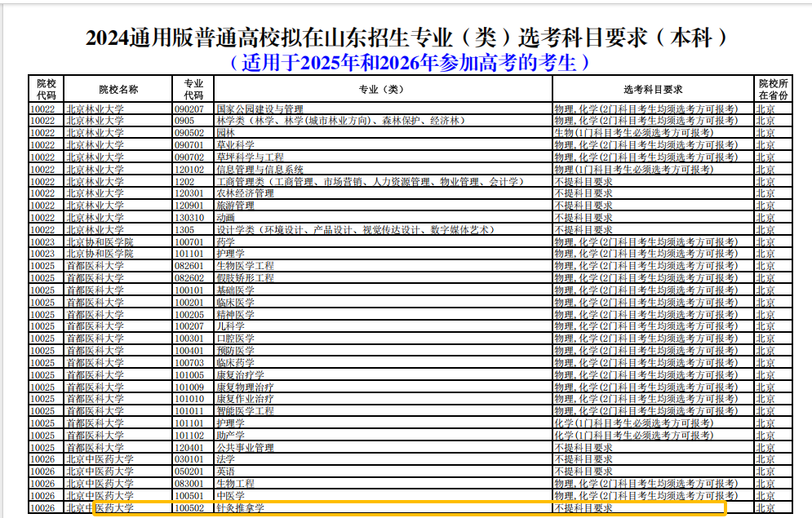This screenshot has width=812, height=518.
Task: Select the major '信息管理与信息系统'
Action: pos(260,169)
